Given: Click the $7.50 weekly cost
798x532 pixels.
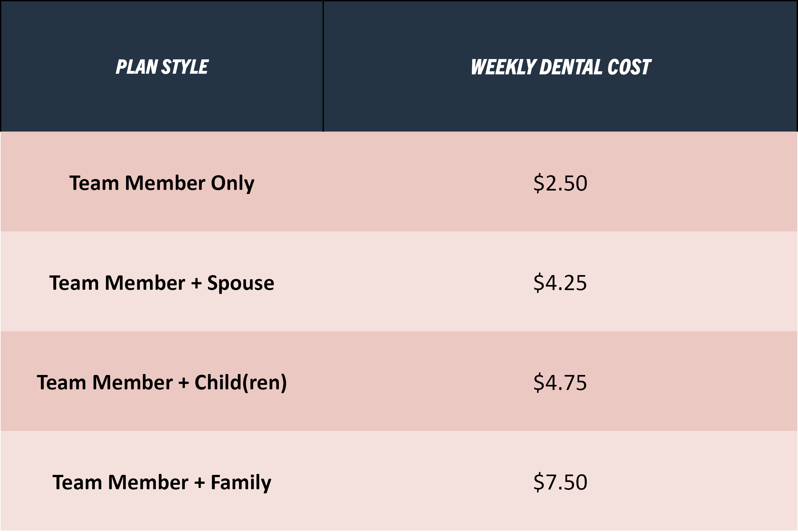Looking at the screenshot, I should pyautogui.click(x=560, y=482).
